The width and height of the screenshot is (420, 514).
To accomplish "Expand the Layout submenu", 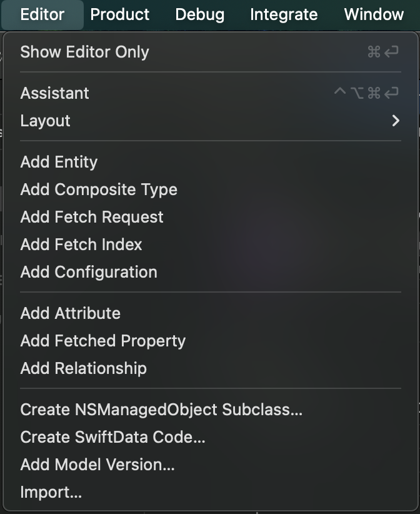I will (x=211, y=121).
